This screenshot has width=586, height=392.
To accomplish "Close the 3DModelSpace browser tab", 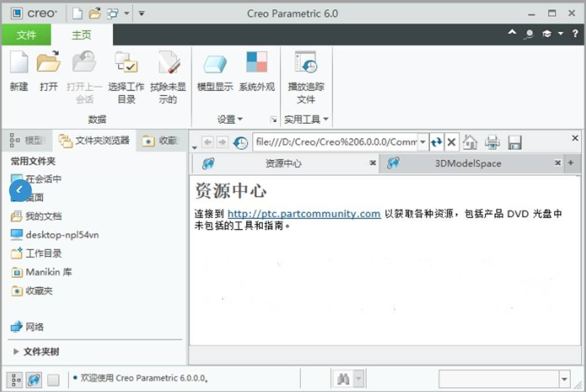I will coord(558,163).
